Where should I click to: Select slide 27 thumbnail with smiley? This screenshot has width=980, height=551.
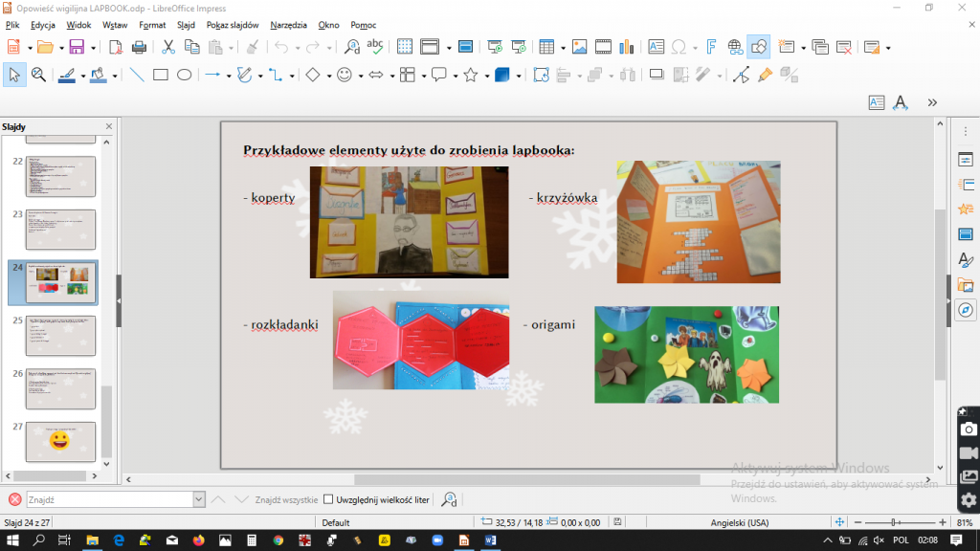tap(60, 441)
